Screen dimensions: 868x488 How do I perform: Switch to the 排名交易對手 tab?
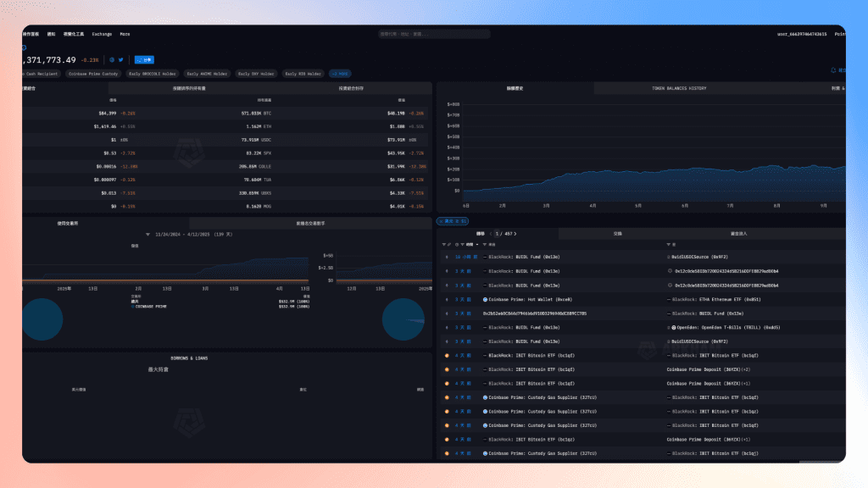pyautogui.click(x=310, y=224)
